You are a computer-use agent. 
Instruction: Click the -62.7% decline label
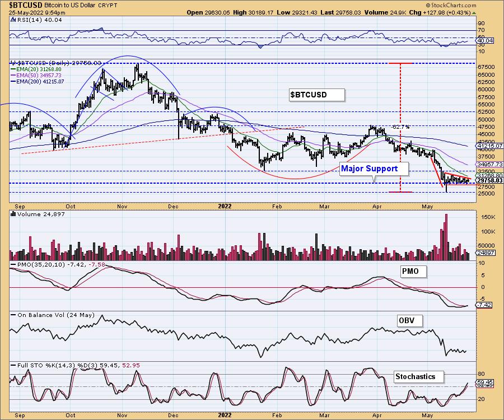pos(401,127)
